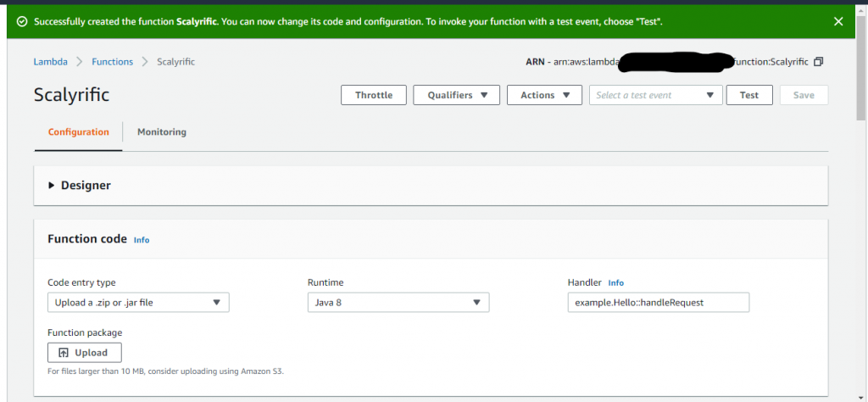Click the Handler text input field
This screenshot has width=868, height=402.
658,303
